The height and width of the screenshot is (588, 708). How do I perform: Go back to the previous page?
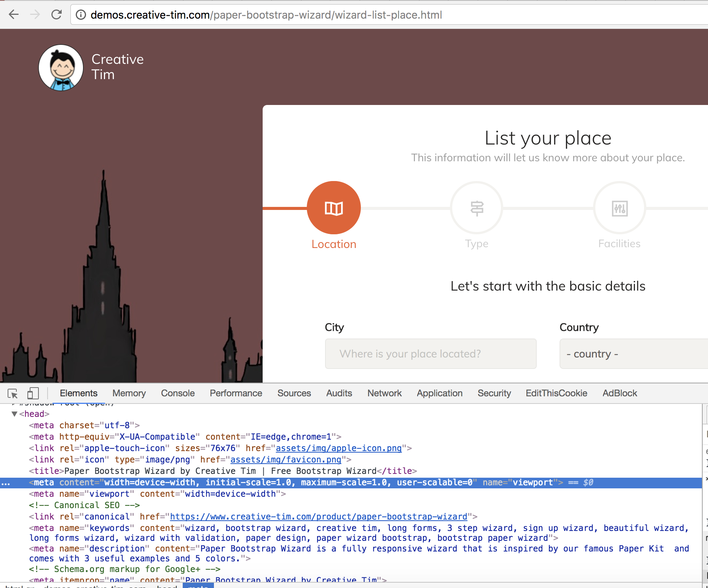(14, 14)
